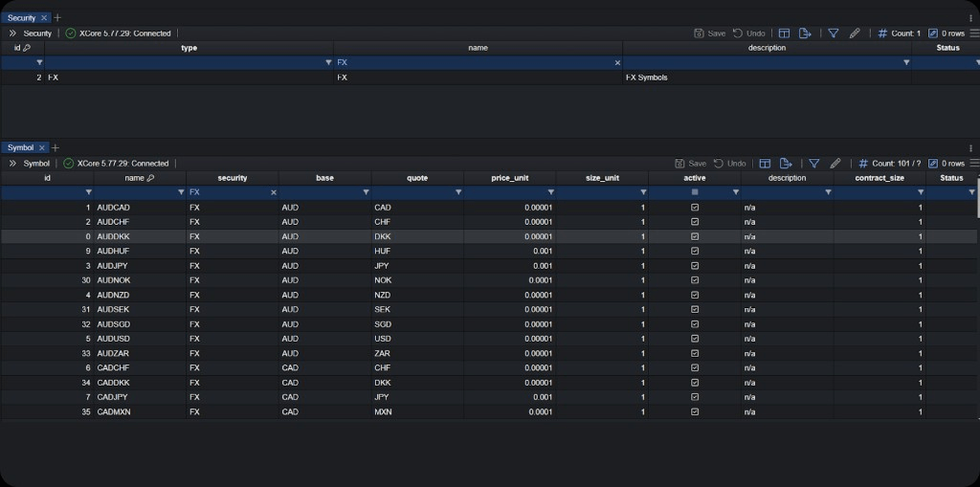Click the connection status check icon in Security panel

(x=71, y=33)
